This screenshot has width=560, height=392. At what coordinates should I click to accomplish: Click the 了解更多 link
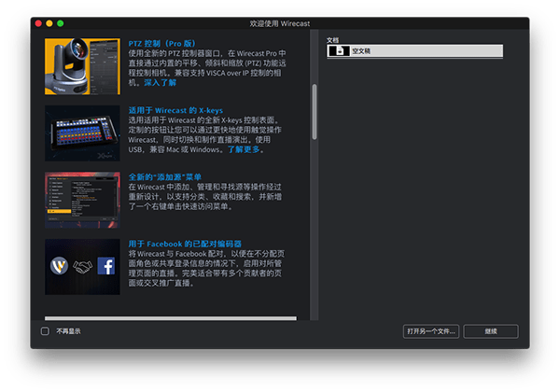tap(244, 149)
